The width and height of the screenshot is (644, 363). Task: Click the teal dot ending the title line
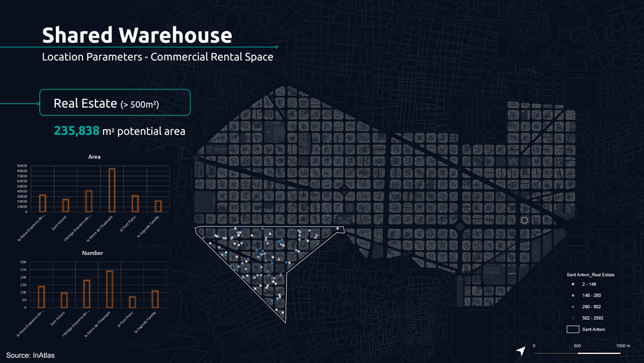(276, 47)
